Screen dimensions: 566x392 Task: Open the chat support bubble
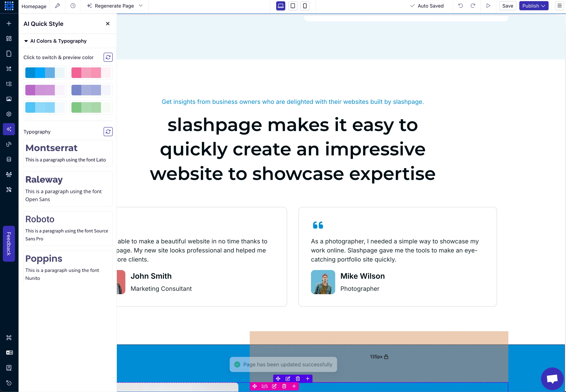coord(552,379)
